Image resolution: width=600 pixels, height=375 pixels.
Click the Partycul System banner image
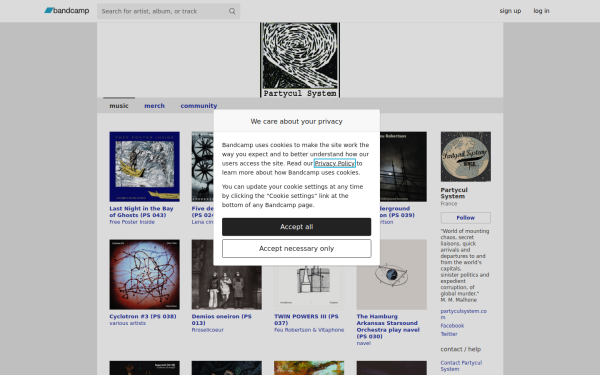[300, 60]
